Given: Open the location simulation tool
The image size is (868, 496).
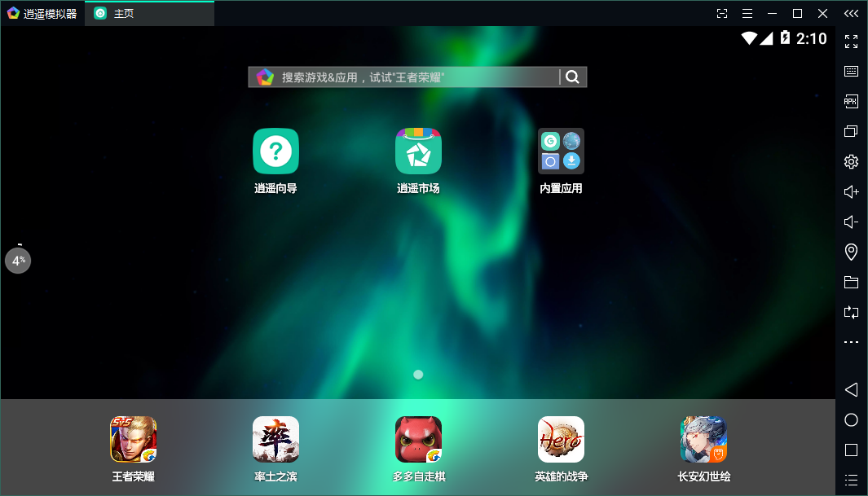Looking at the screenshot, I should (x=851, y=252).
